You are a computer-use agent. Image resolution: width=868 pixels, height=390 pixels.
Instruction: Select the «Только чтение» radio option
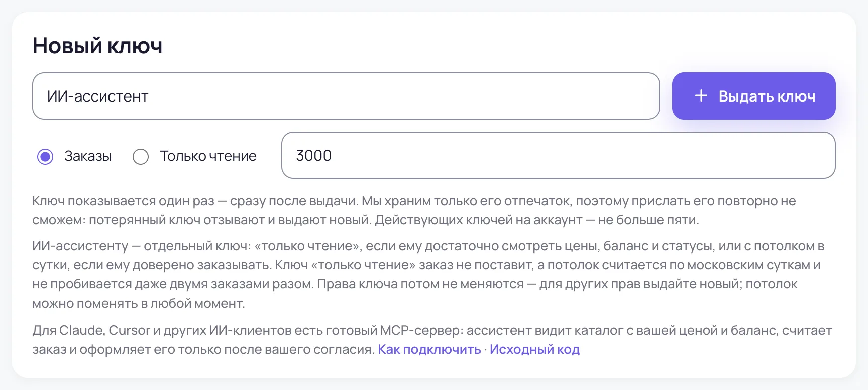click(x=141, y=157)
